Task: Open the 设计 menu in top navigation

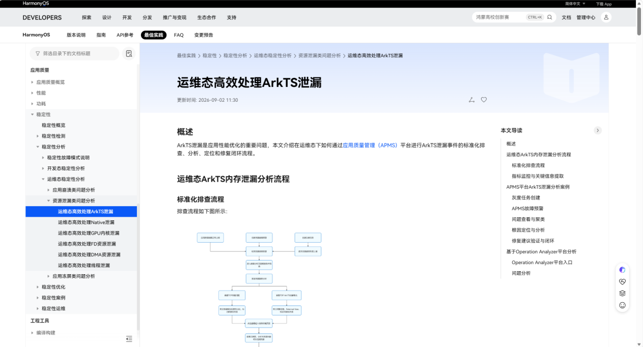Action: click(x=107, y=17)
